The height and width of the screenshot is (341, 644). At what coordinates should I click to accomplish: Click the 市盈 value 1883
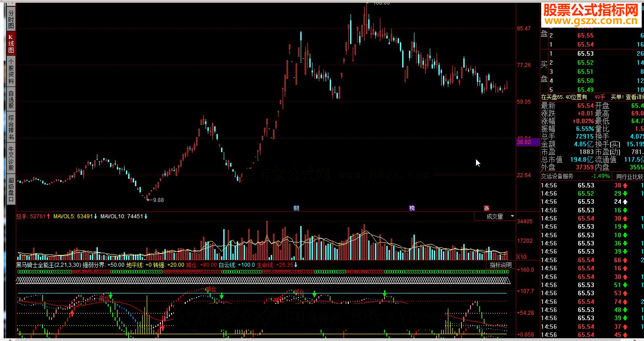coord(586,152)
